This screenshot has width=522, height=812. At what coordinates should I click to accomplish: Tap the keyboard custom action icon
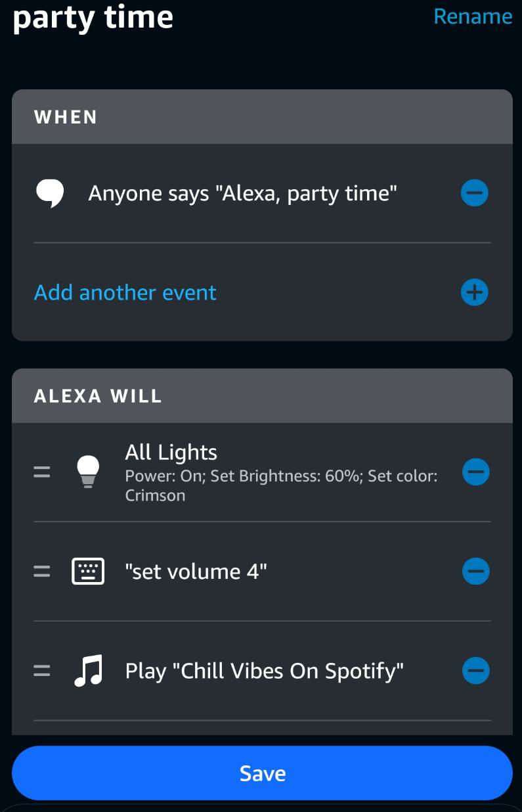pyautogui.click(x=88, y=572)
